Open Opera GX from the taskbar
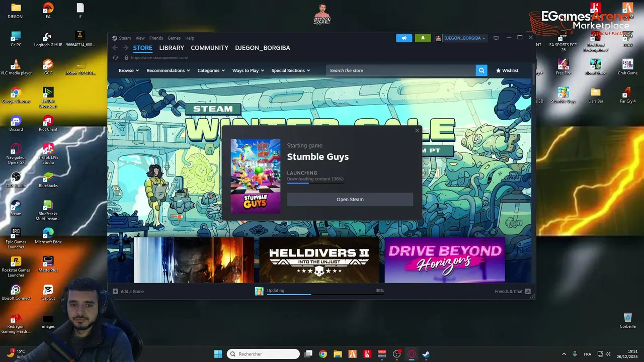644x362 pixels. tap(412, 354)
